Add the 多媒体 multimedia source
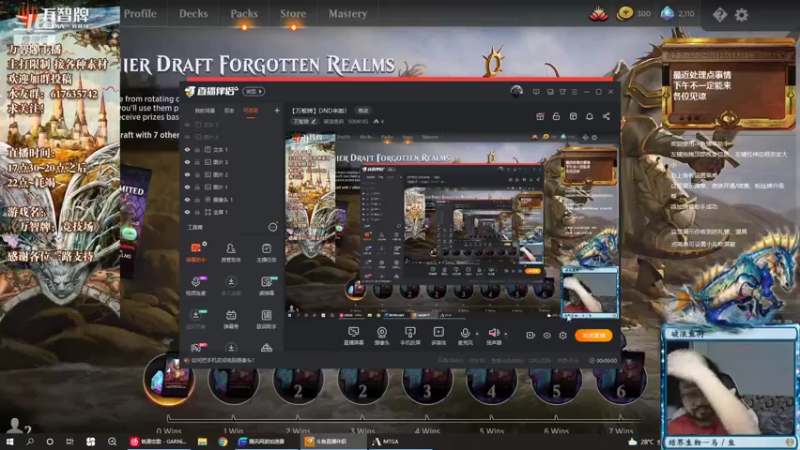This screenshot has height=450, width=800. click(x=438, y=336)
